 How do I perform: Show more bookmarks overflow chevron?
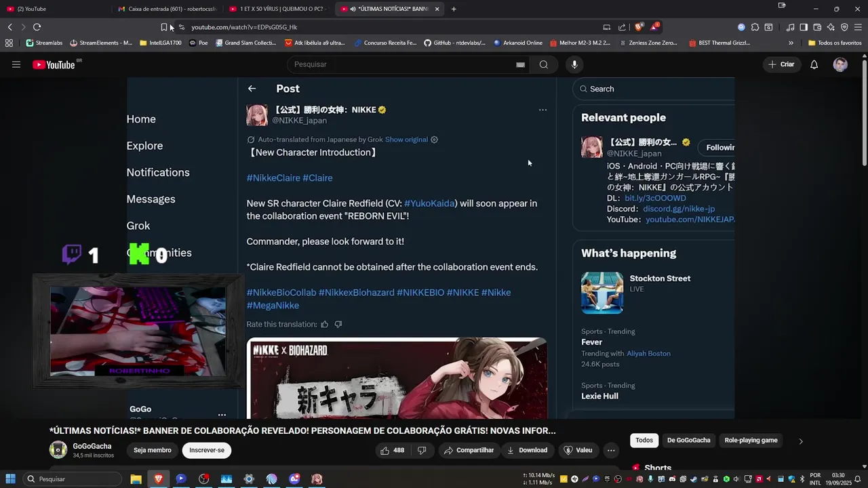click(x=791, y=43)
